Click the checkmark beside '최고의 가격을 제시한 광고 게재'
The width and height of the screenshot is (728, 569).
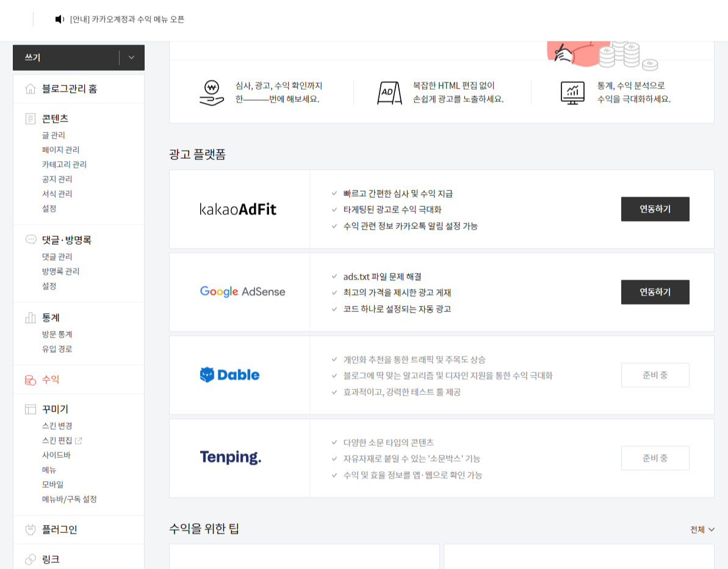point(334,292)
